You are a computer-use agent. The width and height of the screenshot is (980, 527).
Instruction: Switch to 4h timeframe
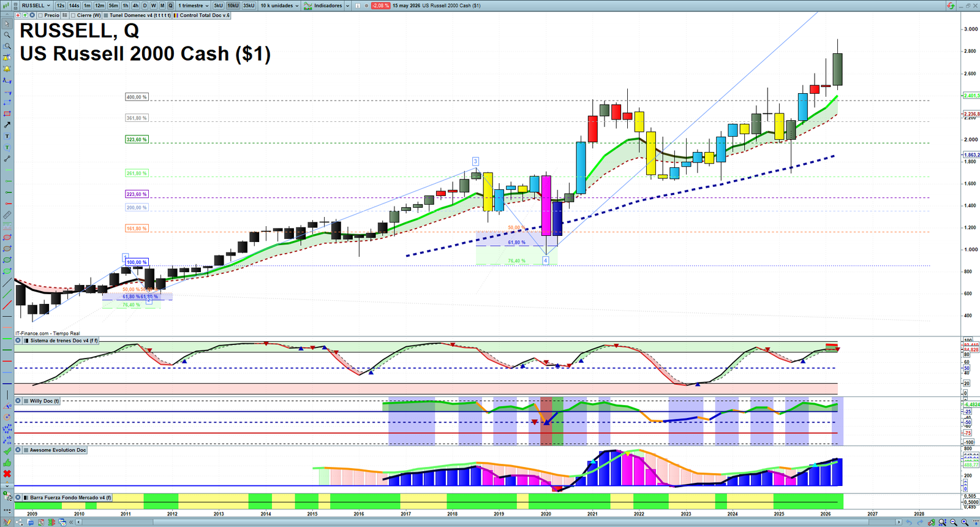point(136,6)
